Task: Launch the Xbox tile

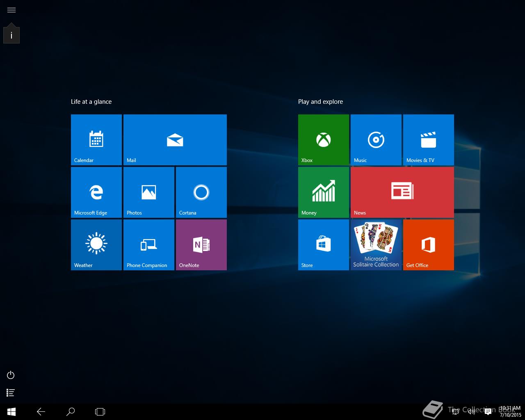Action: (x=324, y=140)
